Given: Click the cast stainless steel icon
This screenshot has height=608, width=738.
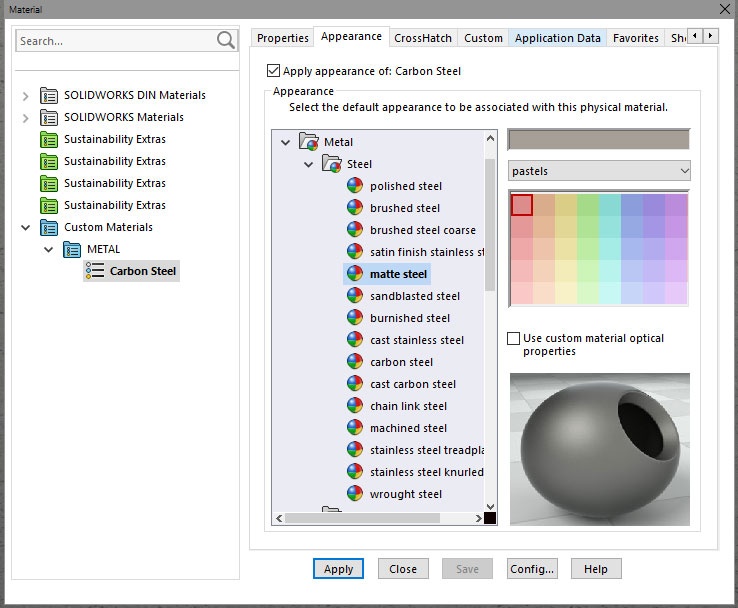Looking at the screenshot, I should tap(355, 340).
